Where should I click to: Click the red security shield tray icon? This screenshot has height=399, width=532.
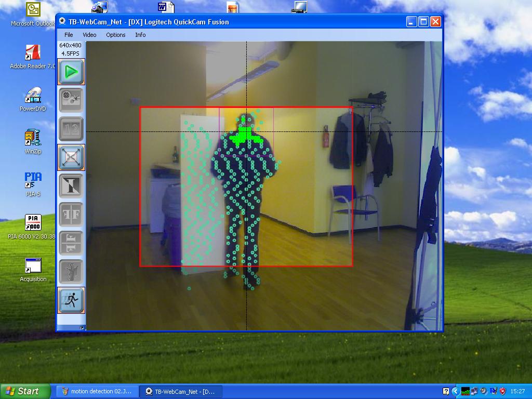502,391
